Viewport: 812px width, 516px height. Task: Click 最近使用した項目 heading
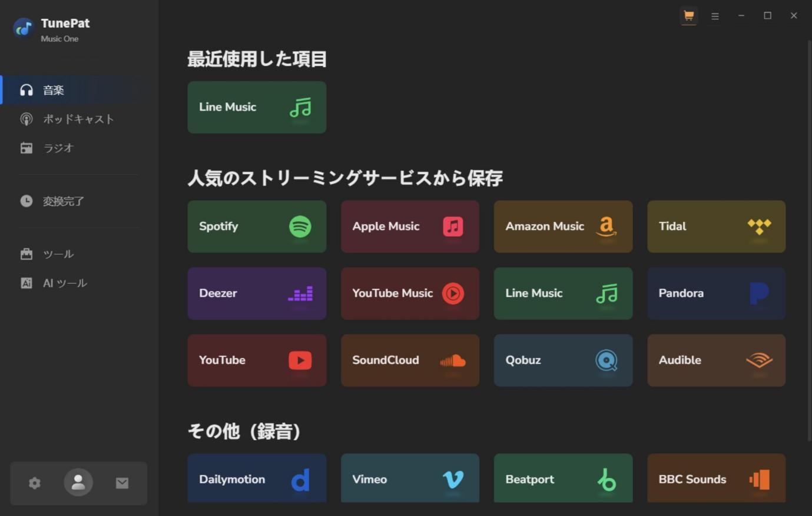[257, 59]
